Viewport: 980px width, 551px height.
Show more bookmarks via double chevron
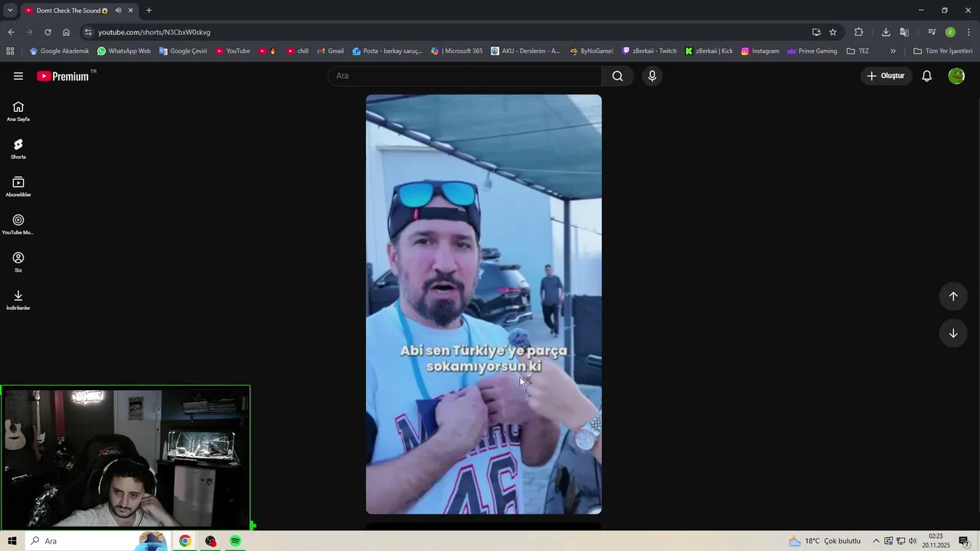(x=893, y=51)
